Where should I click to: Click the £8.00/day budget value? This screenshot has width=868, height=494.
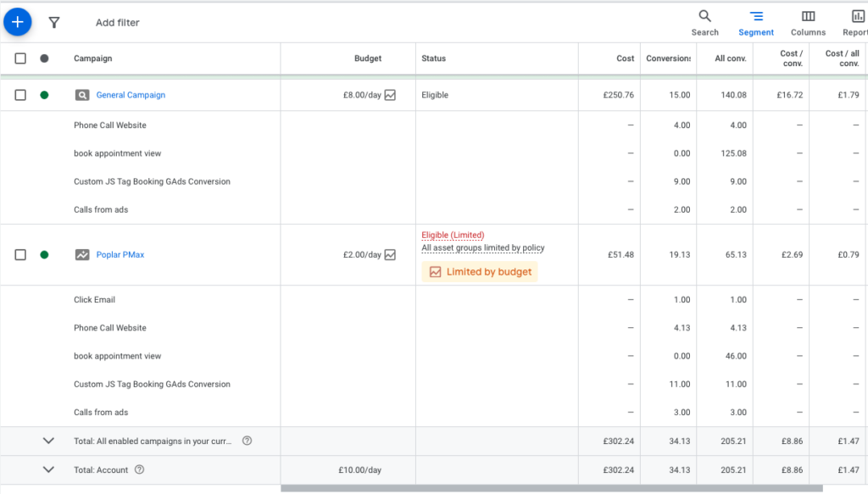362,95
